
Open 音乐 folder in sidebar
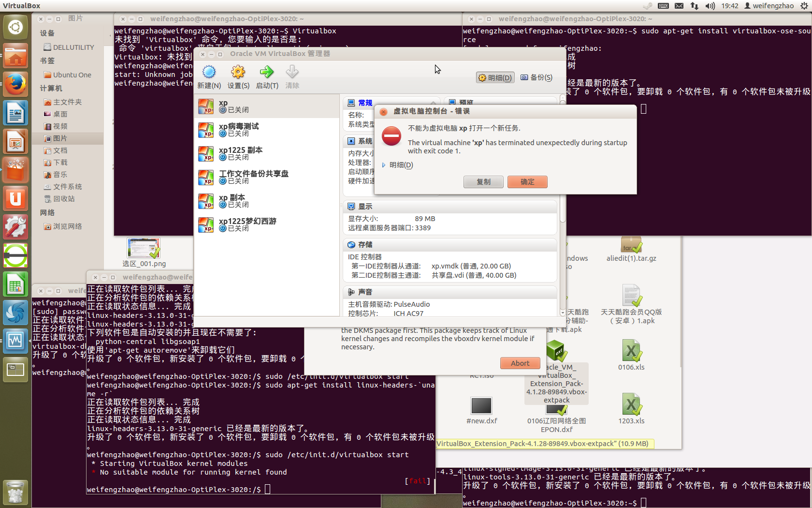pyautogui.click(x=56, y=175)
